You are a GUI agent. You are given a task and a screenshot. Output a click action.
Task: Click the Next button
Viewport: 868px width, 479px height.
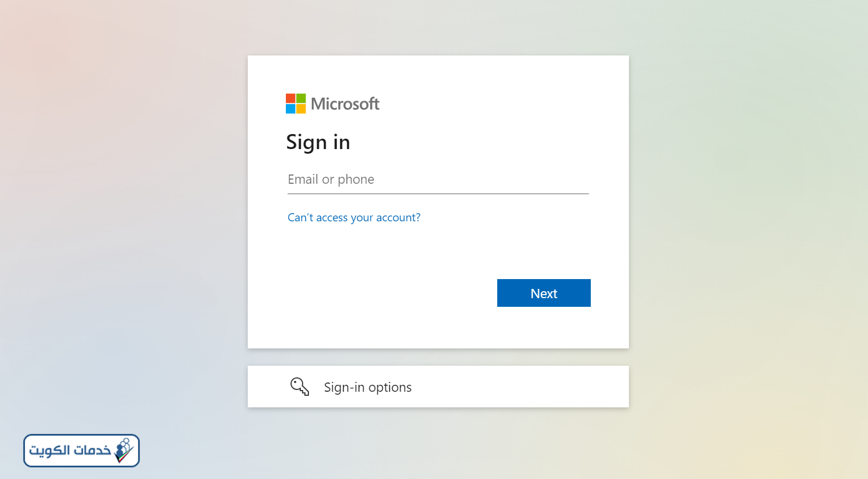tap(544, 293)
